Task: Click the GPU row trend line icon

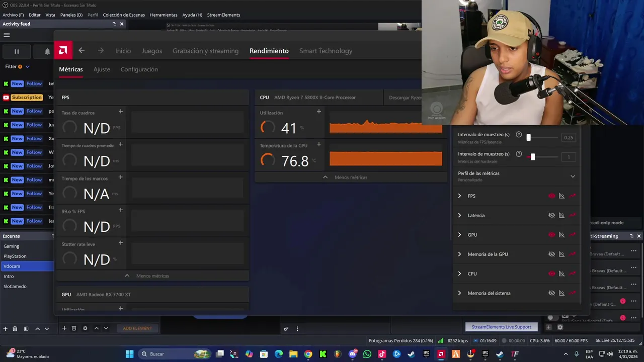Action: tap(573, 235)
